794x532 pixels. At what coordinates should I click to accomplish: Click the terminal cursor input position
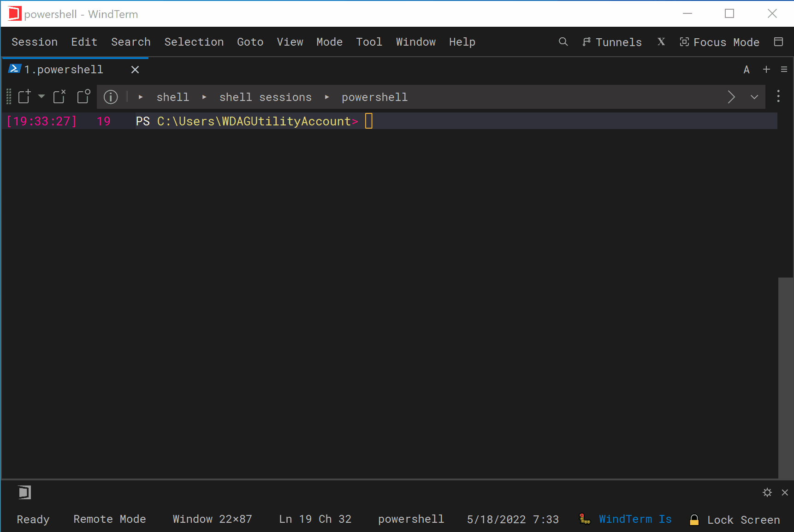(369, 121)
